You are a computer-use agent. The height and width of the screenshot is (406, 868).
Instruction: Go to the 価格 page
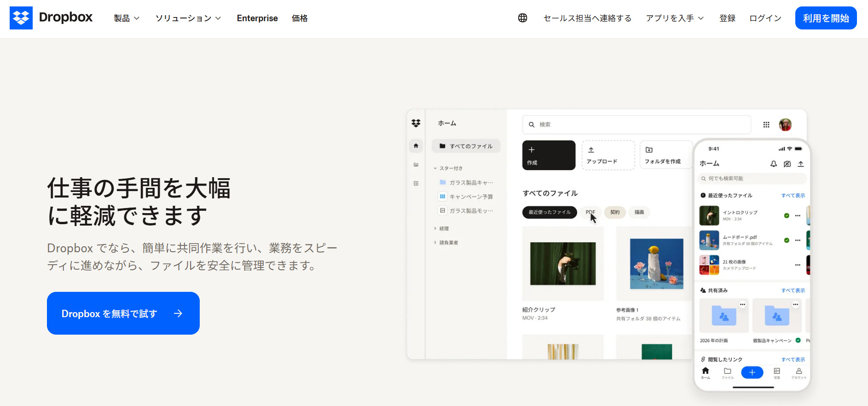pyautogui.click(x=300, y=18)
